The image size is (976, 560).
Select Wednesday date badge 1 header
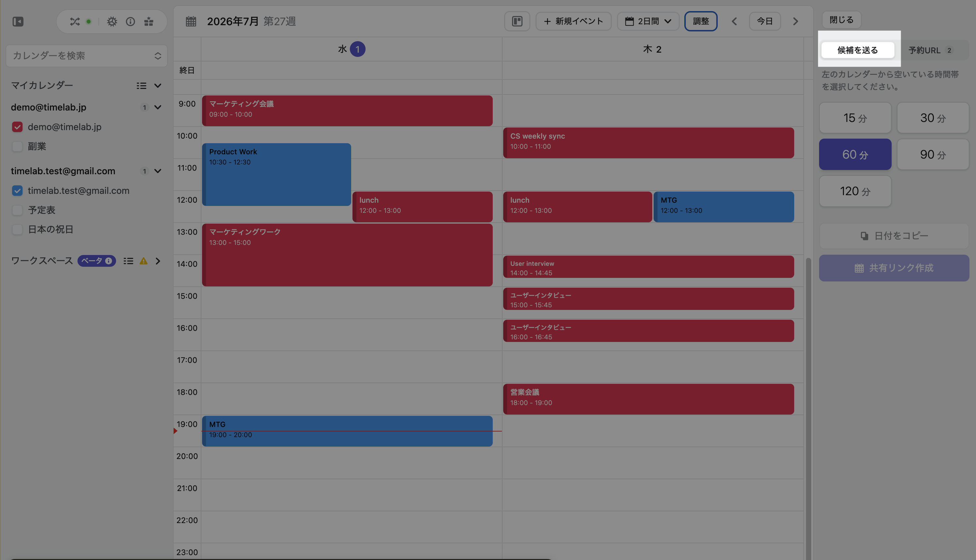click(358, 49)
